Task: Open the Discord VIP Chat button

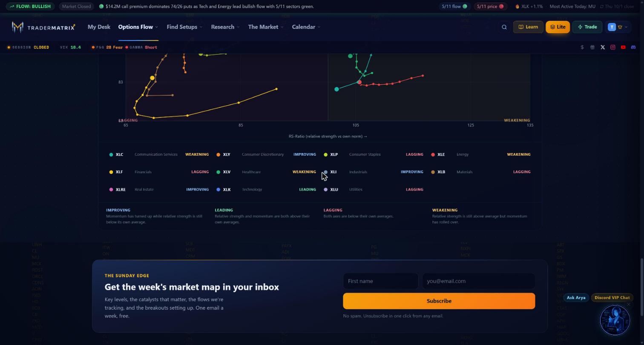Action: (612, 298)
